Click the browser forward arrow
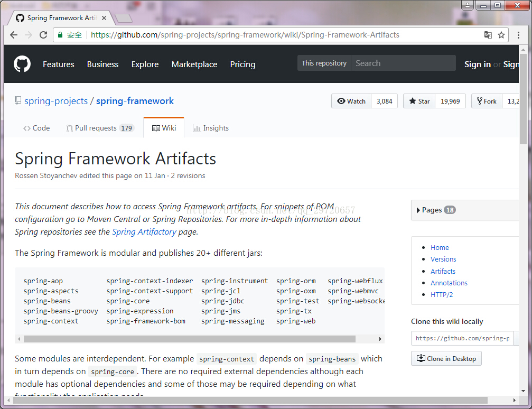This screenshot has width=532, height=409. [29, 35]
